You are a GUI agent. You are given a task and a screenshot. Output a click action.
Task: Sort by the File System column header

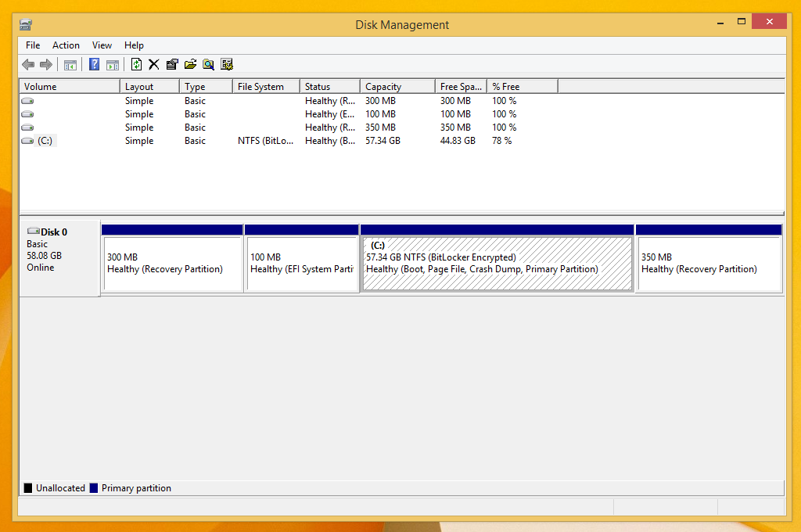tap(266, 86)
